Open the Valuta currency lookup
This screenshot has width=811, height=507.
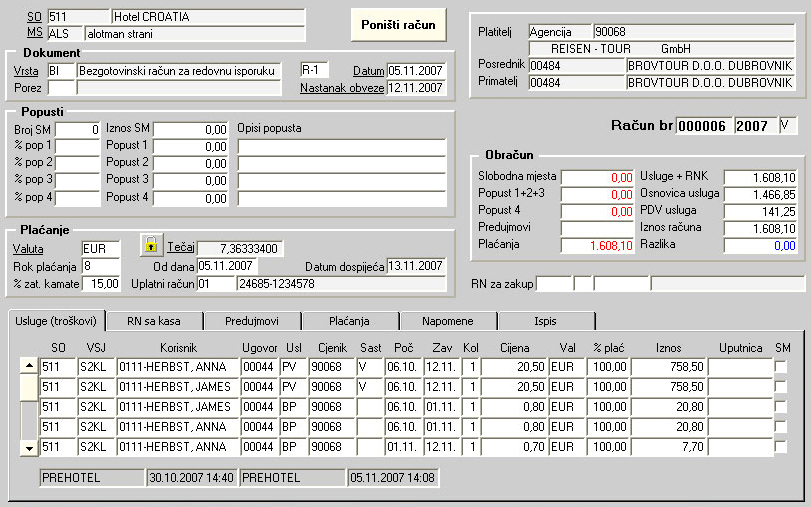pyautogui.click(x=29, y=248)
